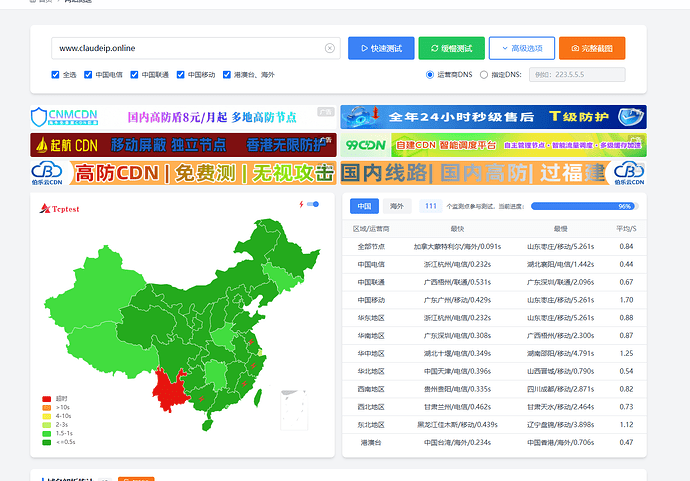The image size is (690, 481).
Task: Click the red 超时 legend swatch
Action: click(47, 399)
